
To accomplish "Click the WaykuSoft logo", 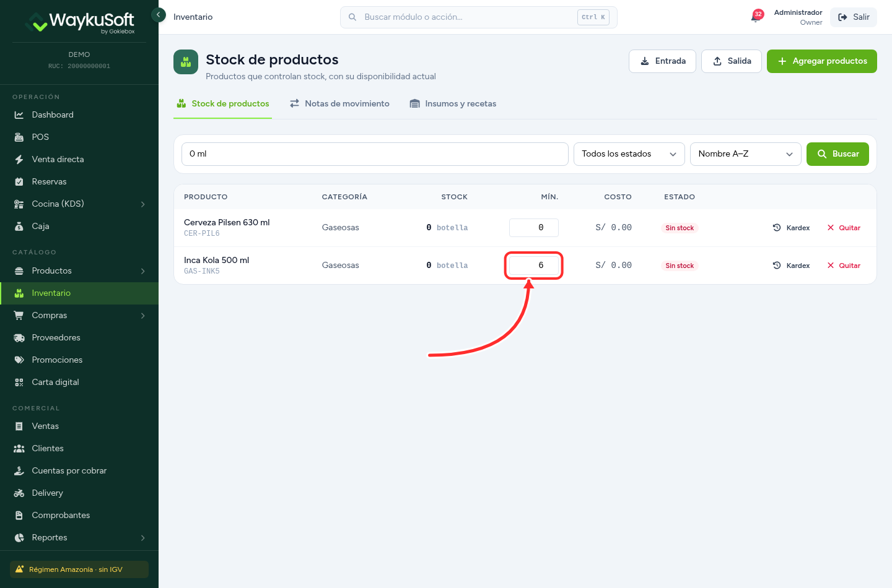I will [79, 22].
